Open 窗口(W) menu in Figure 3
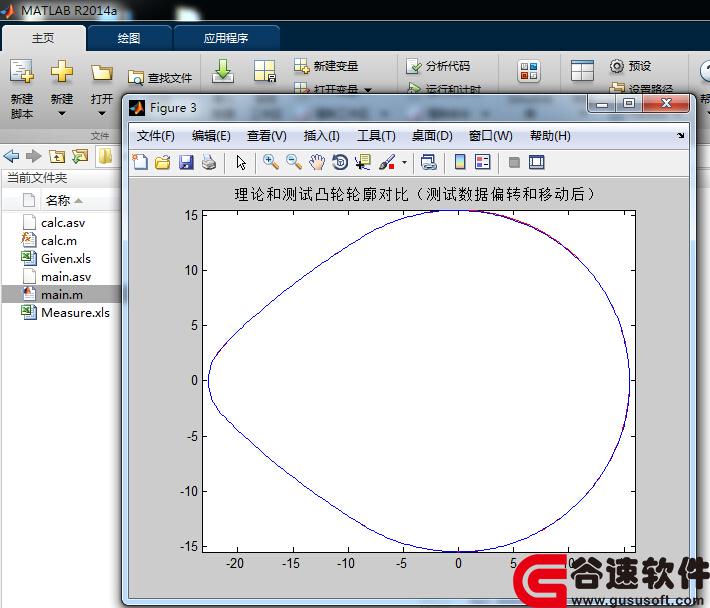This screenshot has width=710, height=608. [490, 136]
